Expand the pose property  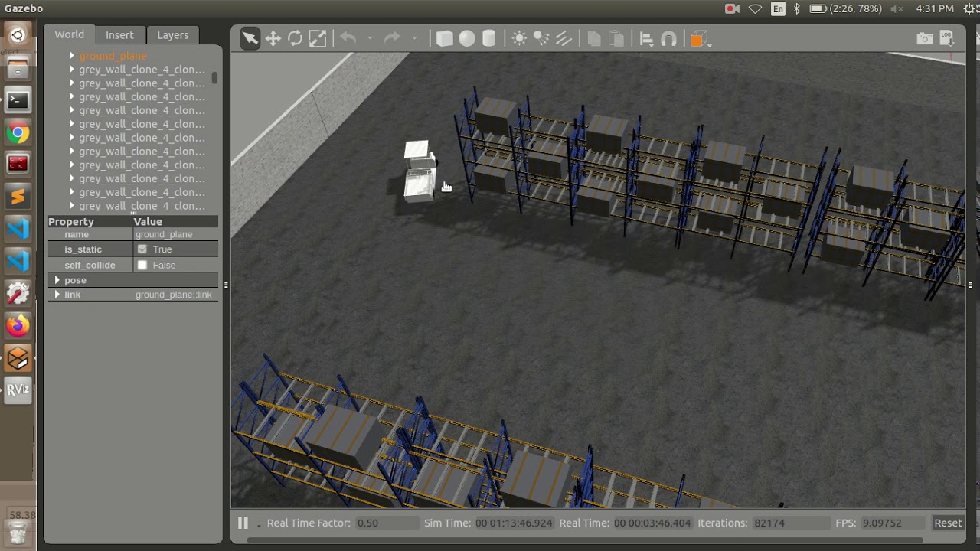(x=57, y=280)
